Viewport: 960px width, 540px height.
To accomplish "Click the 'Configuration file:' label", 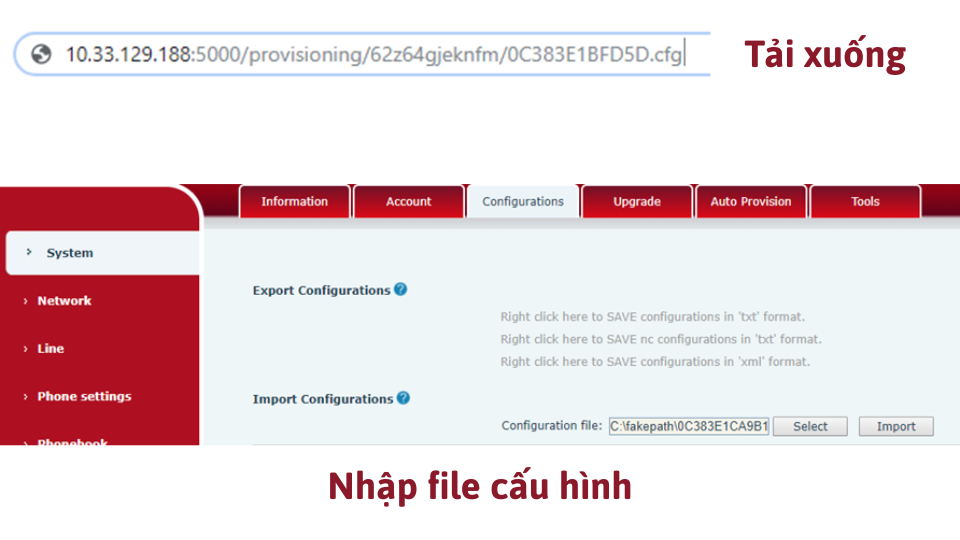I will tap(552, 426).
